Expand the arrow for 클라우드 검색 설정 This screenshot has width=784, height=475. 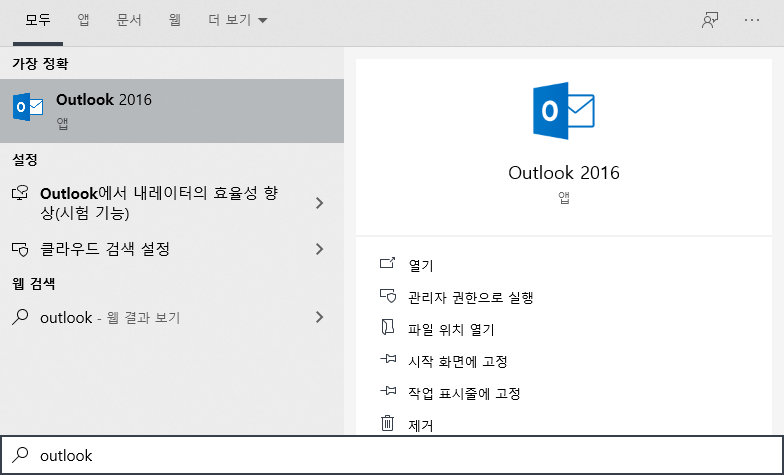(x=320, y=249)
